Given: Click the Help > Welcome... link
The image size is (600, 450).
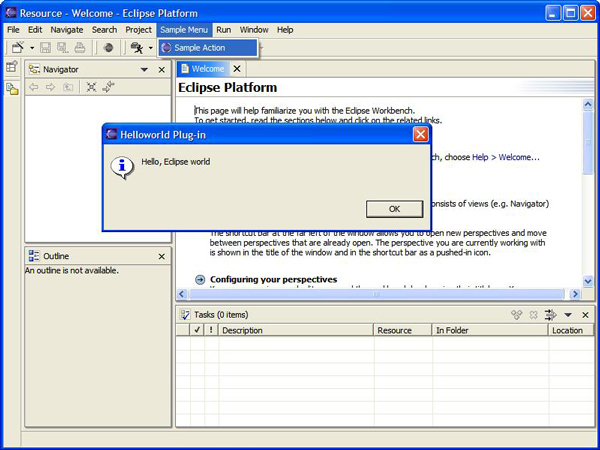Looking at the screenshot, I should [505, 157].
